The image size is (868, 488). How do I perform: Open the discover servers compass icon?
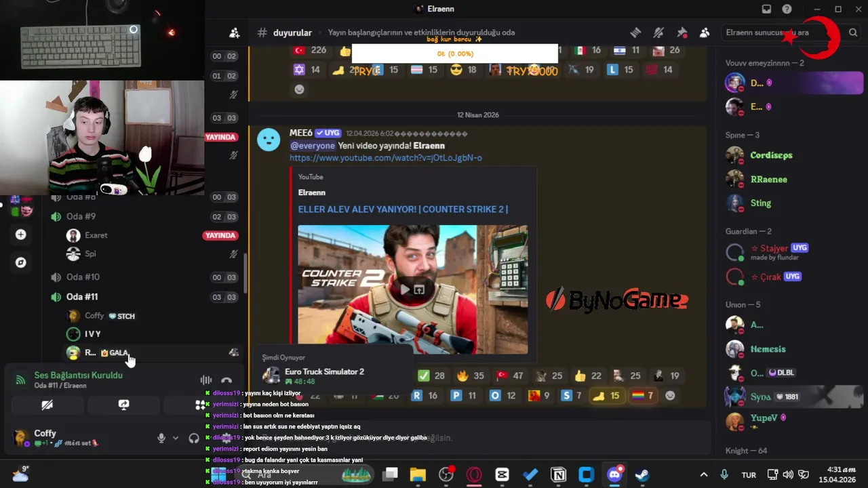21,262
